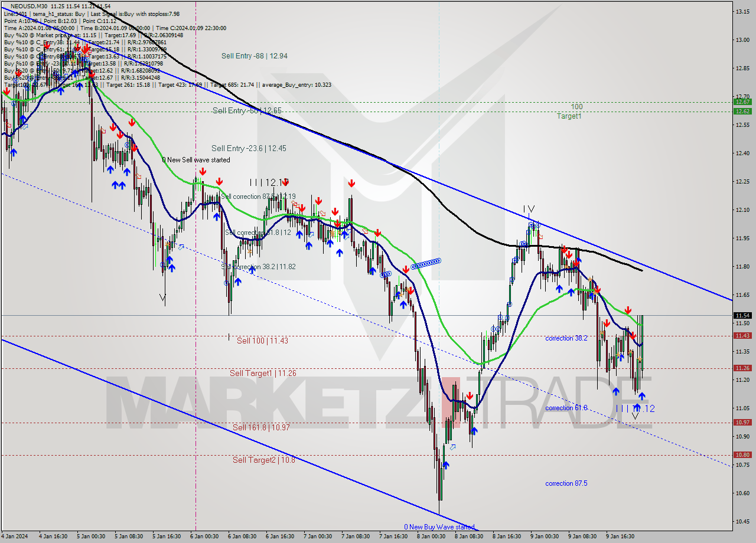Click the '9 Jan 00:30' time axis label
Screen dimensions: 756x543
544,537
